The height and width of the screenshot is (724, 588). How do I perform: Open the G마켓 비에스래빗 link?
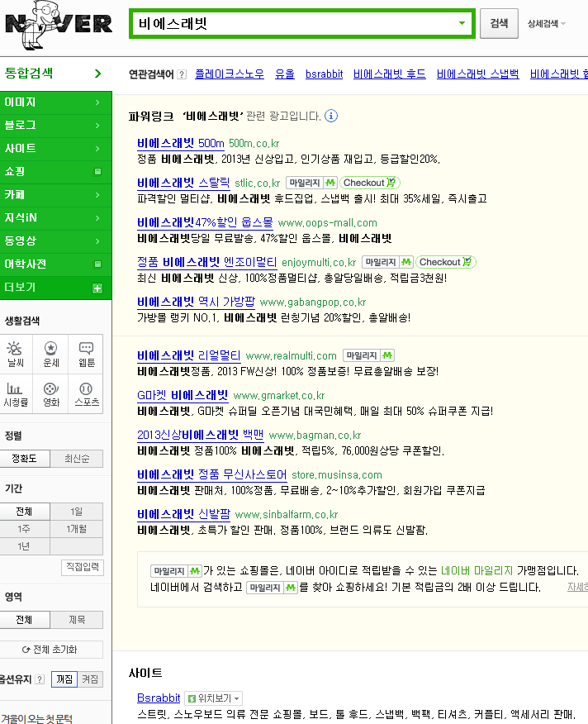pyautogui.click(x=183, y=395)
